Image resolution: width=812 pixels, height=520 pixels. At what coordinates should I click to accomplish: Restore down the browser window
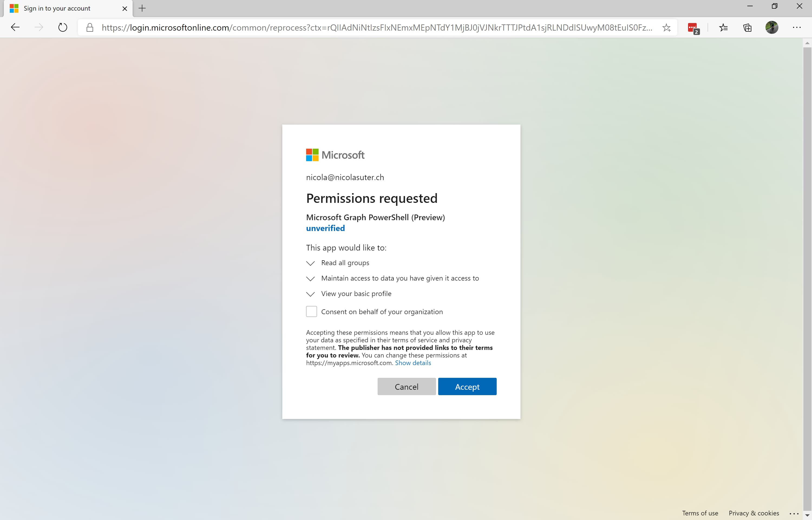point(775,6)
